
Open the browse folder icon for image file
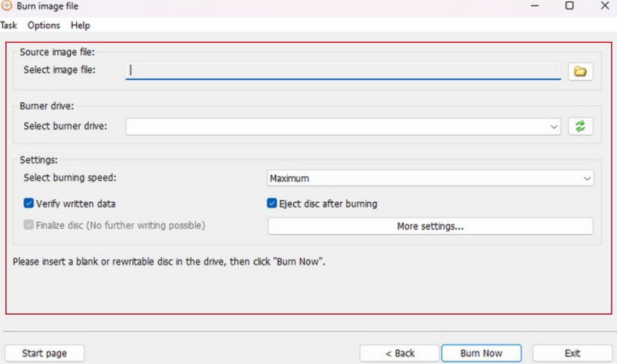coord(580,71)
